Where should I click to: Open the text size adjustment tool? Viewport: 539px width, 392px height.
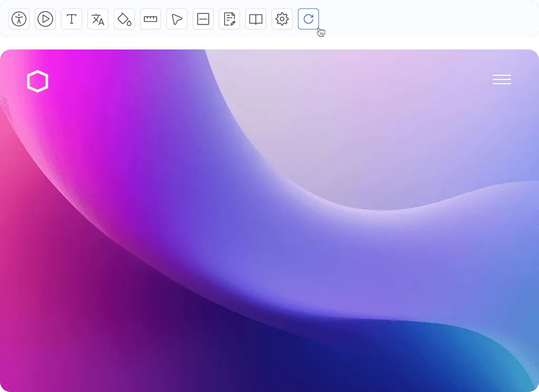(x=71, y=19)
